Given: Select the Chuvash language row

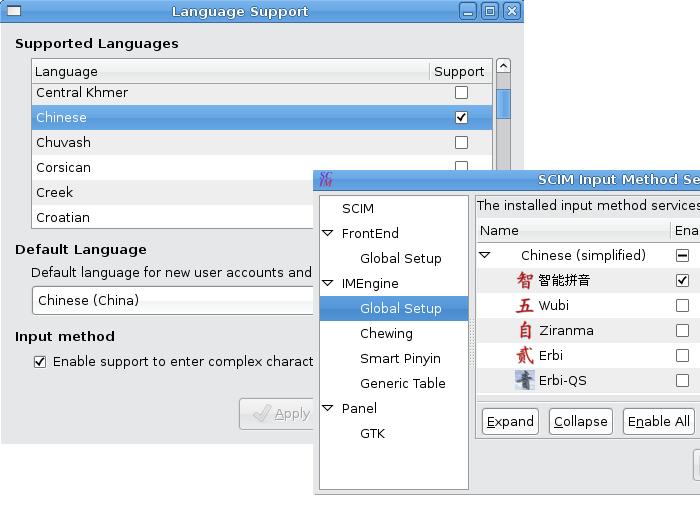Looking at the screenshot, I should (262, 142).
